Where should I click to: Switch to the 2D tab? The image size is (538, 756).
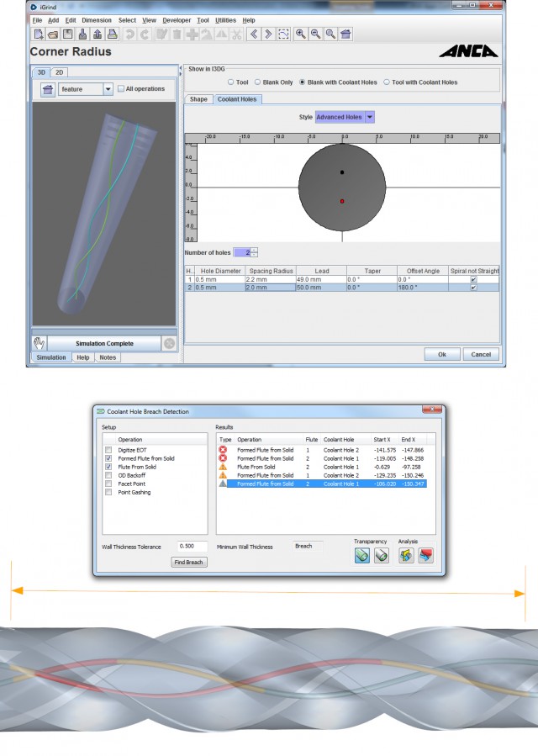[x=60, y=72]
